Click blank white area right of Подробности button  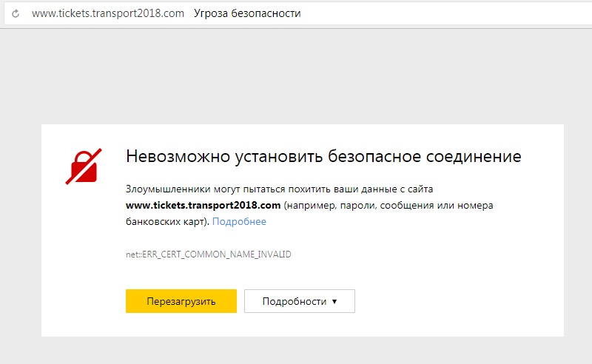[459, 301]
